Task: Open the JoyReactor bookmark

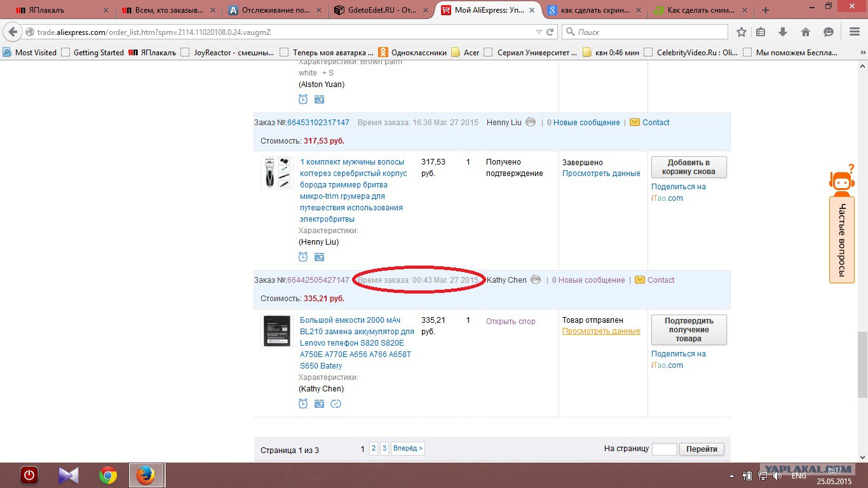Action: click(227, 53)
